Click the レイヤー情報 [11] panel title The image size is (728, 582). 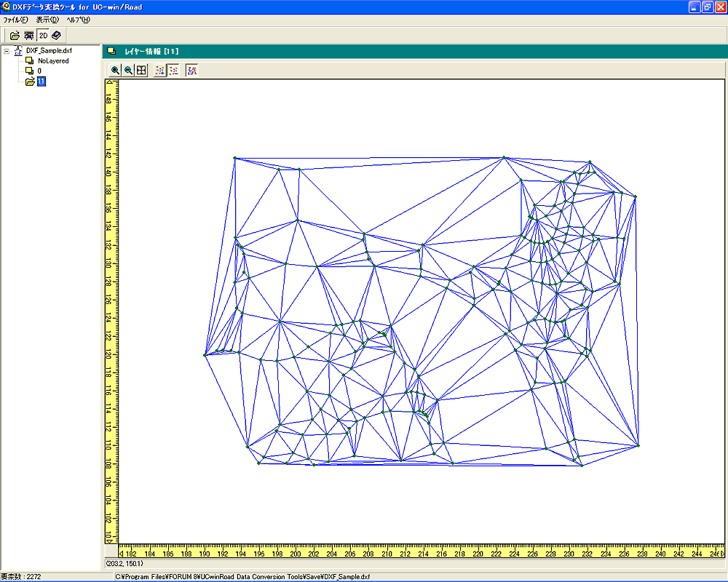(x=151, y=51)
